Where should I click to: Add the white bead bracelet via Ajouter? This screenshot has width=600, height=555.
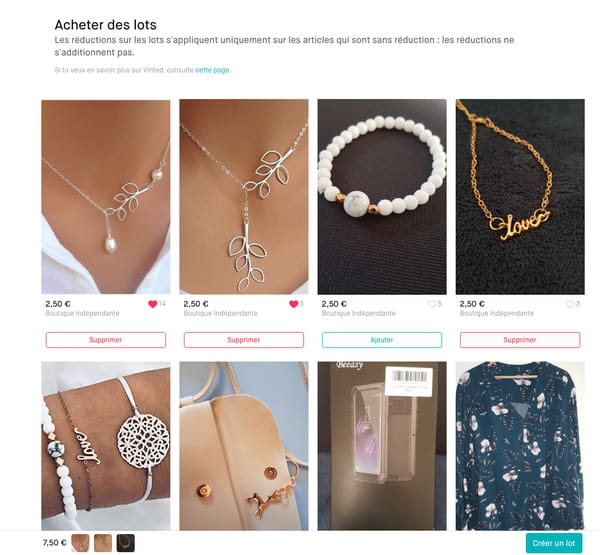(382, 340)
